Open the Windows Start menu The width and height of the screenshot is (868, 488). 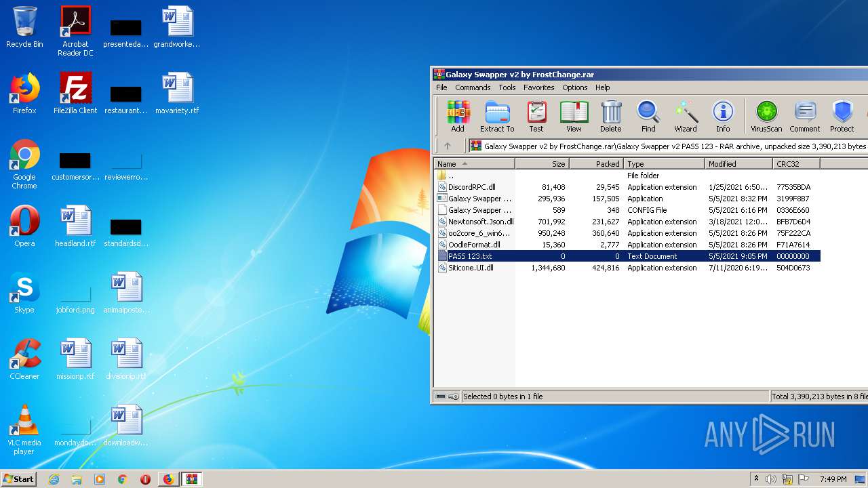point(19,479)
